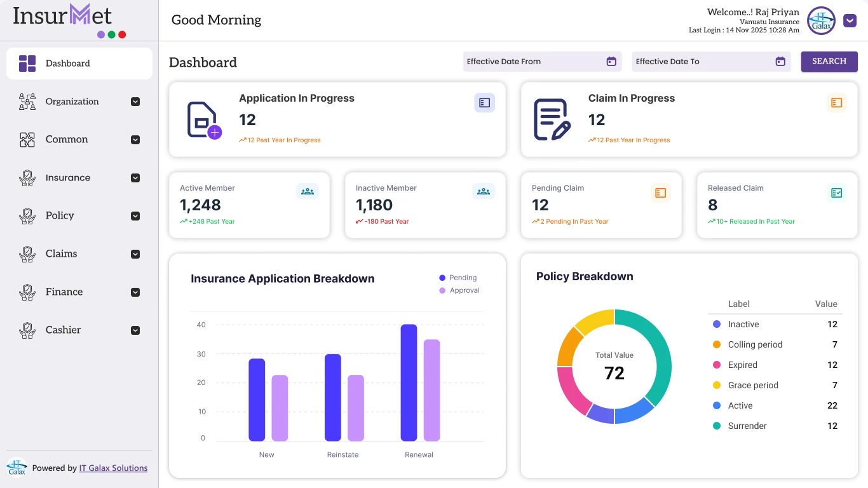This screenshot has width=868, height=488.
Task: Select Dashboard in the sidebar
Action: 79,64
